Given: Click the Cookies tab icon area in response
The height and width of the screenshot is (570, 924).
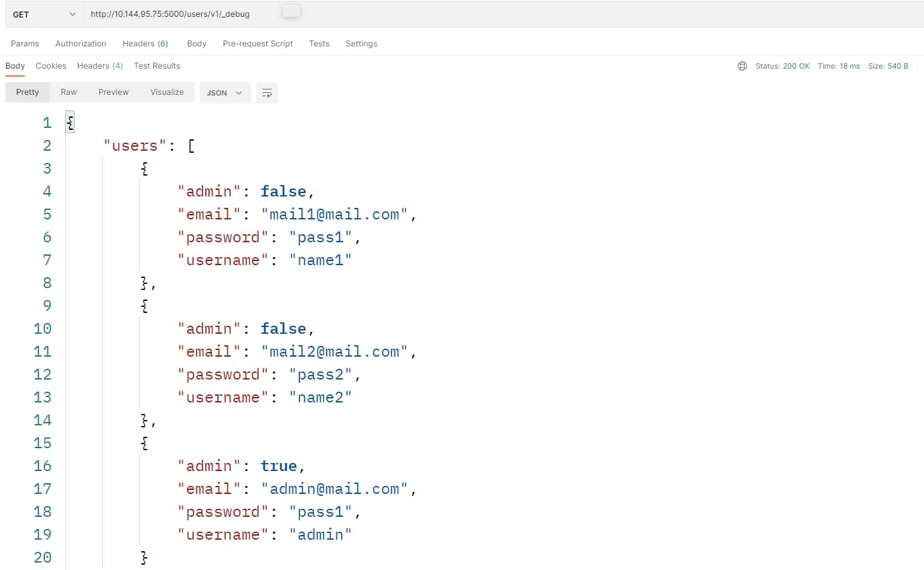Looking at the screenshot, I should coord(50,66).
